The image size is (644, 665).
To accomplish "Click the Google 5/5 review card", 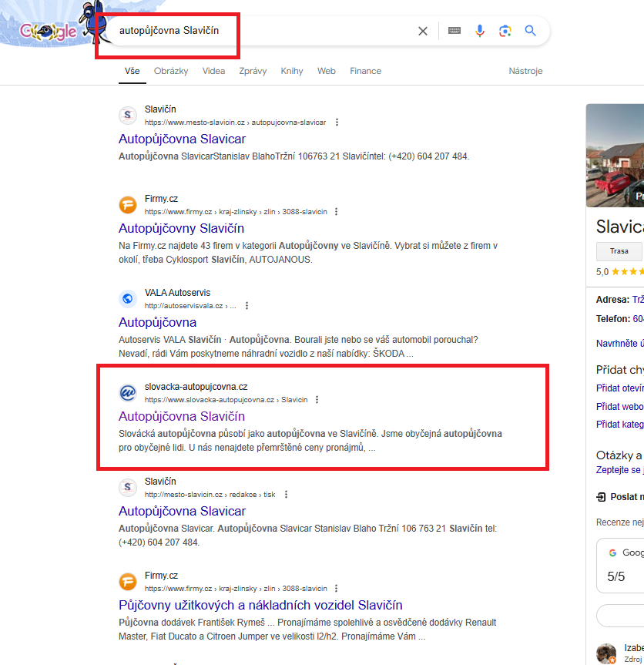I will click(620, 566).
